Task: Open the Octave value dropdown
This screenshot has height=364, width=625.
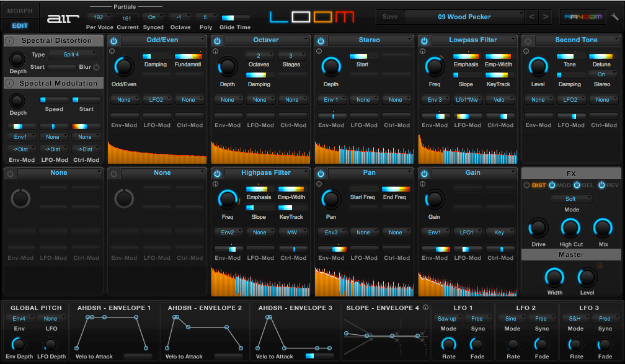Action: pos(180,17)
